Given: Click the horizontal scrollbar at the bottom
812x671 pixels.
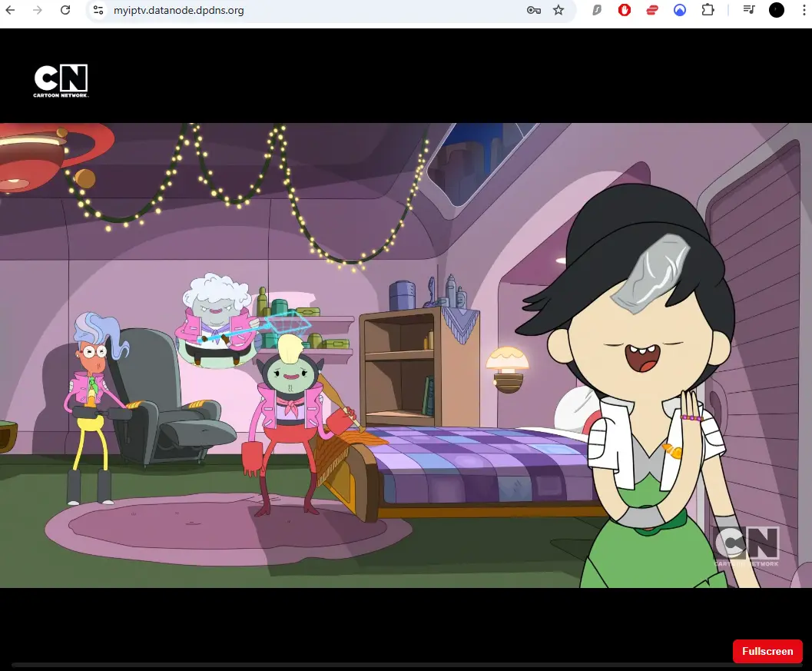Looking at the screenshot, I should tap(406, 665).
